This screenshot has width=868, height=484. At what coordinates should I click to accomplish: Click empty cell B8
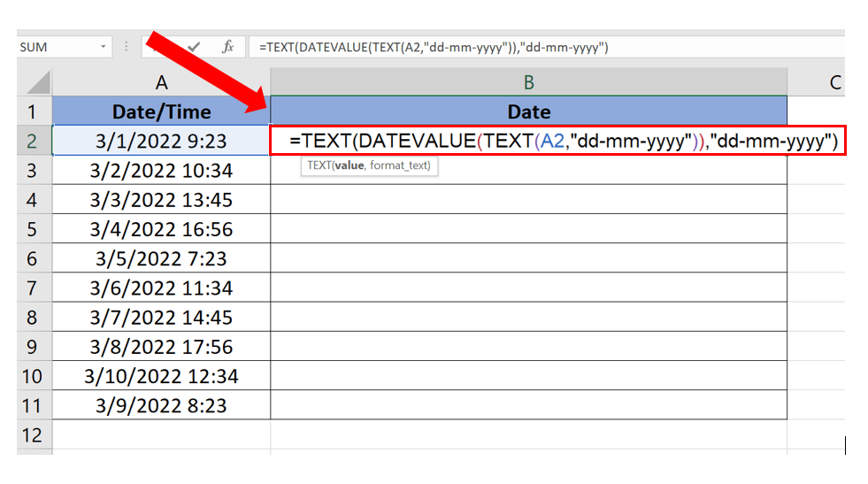pos(528,318)
